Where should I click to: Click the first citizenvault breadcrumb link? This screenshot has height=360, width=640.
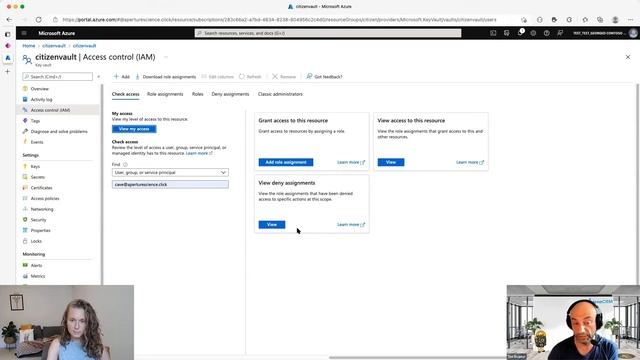coord(54,46)
